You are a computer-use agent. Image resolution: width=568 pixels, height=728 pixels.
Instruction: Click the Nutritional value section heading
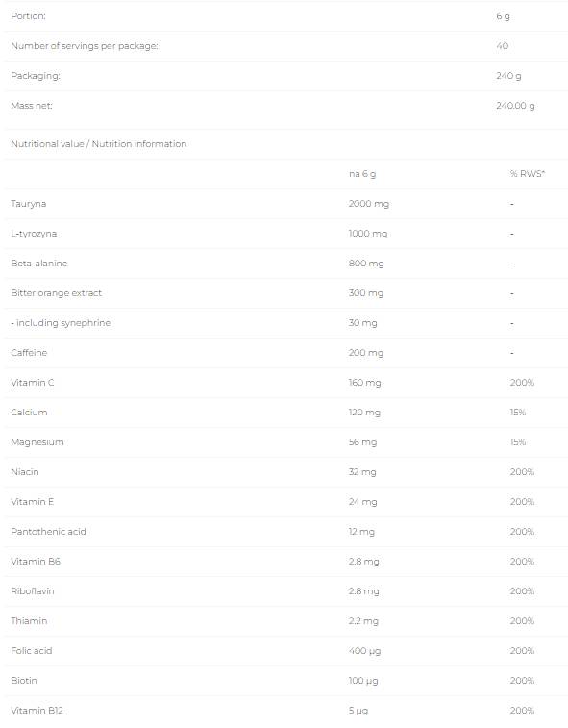(98, 144)
